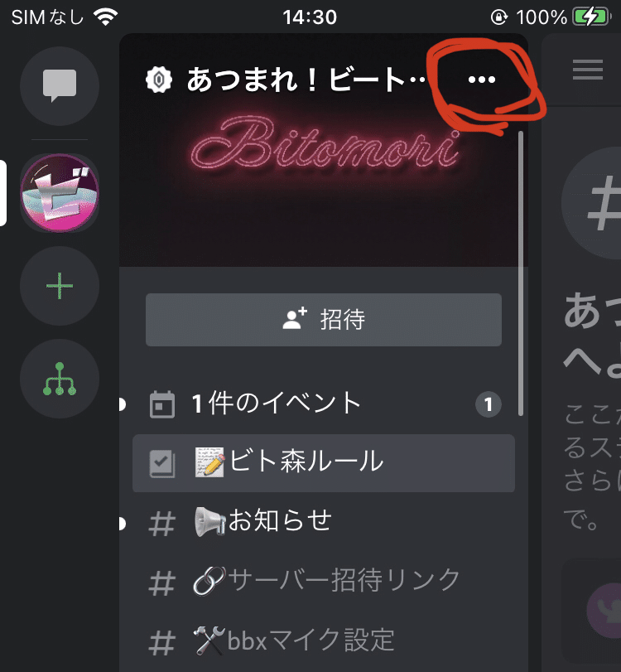Open the three-dot server options menu
The height and width of the screenshot is (672, 621).
pyautogui.click(x=481, y=80)
